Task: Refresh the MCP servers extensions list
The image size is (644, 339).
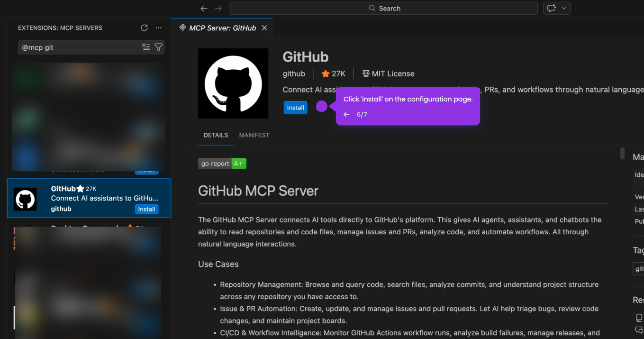Action: click(x=145, y=28)
